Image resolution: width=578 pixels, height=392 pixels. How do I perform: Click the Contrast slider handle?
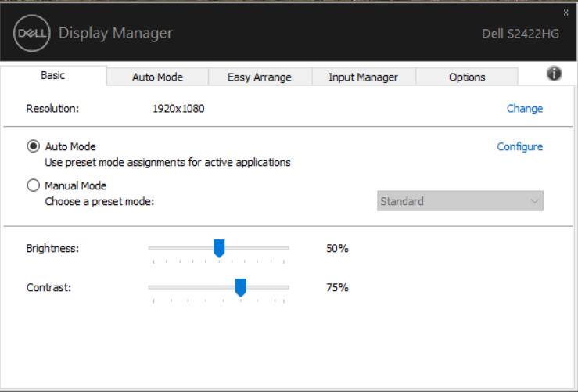pos(240,287)
